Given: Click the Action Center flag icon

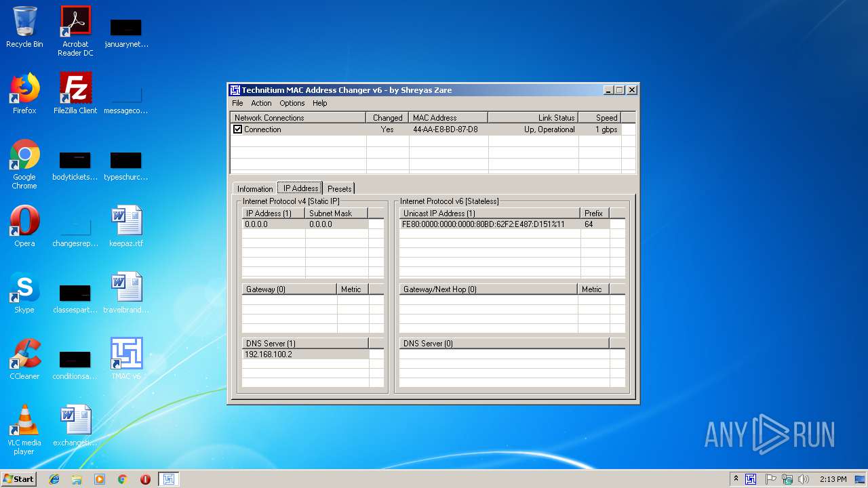Looking at the screenshot, I should [x=770, y=479].
